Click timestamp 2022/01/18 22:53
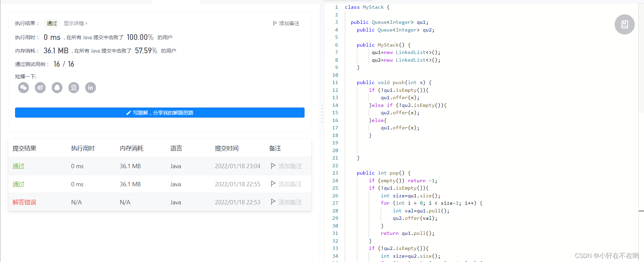 tap(237, 202)
